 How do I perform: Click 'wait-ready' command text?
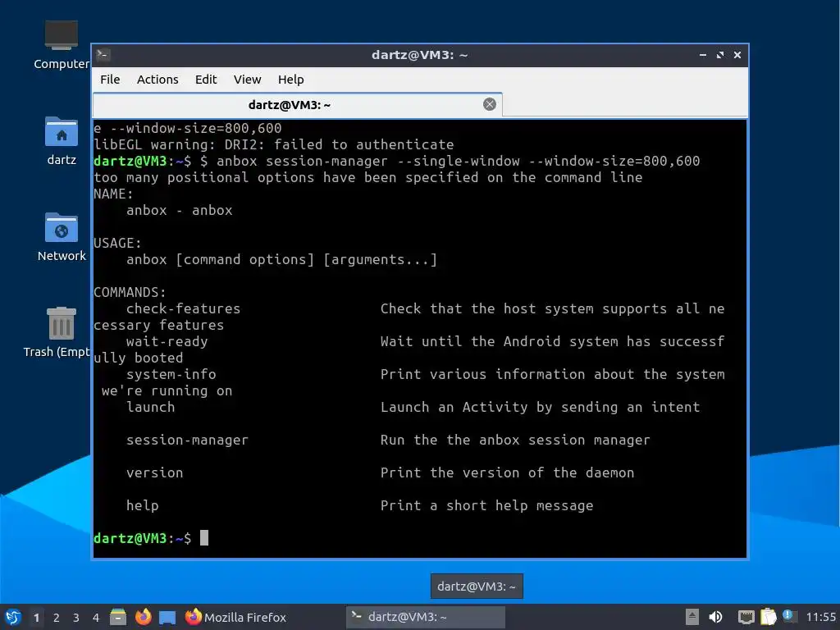[x=167, y=341]
